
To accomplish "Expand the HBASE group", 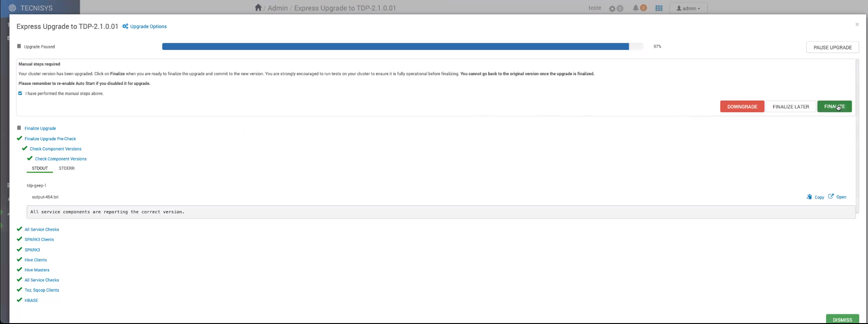I will [31, 300].
